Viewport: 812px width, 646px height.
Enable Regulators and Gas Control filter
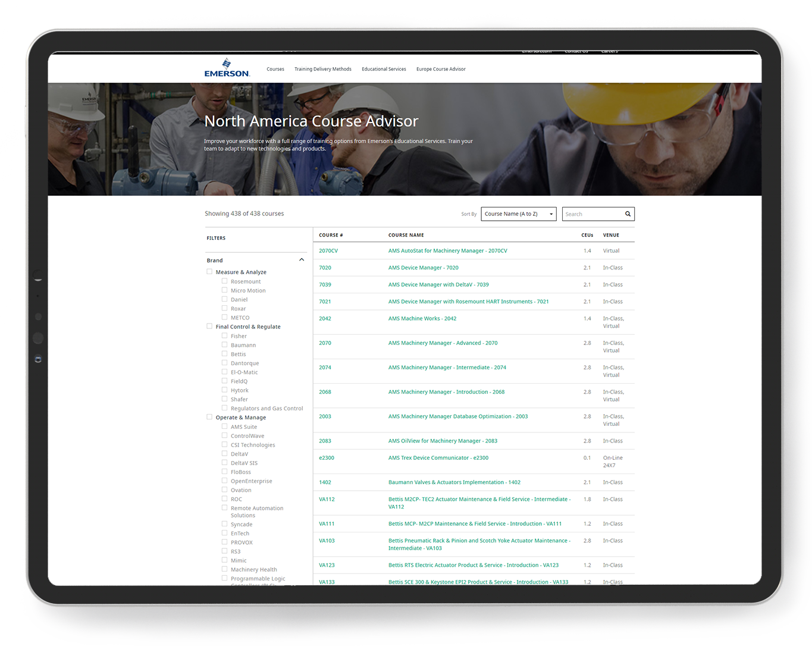click(x=224, y=408)
